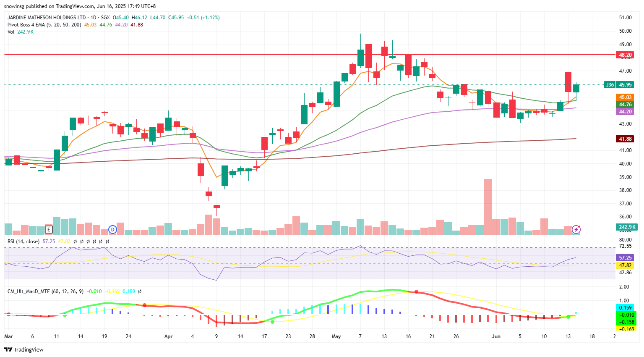
Task: Click the green MACD crossover dot near Apr 17
Action: point(273,322)
